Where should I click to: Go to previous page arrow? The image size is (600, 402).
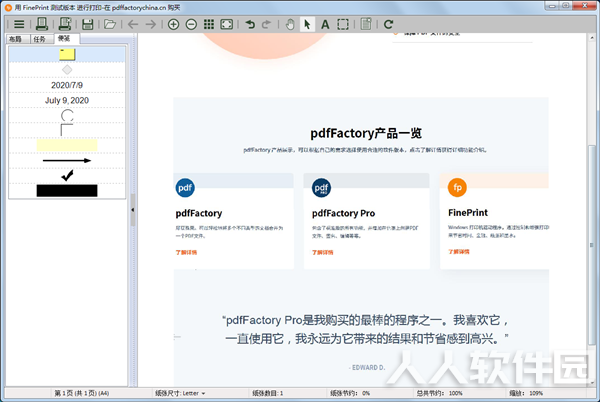coord(133,24)
